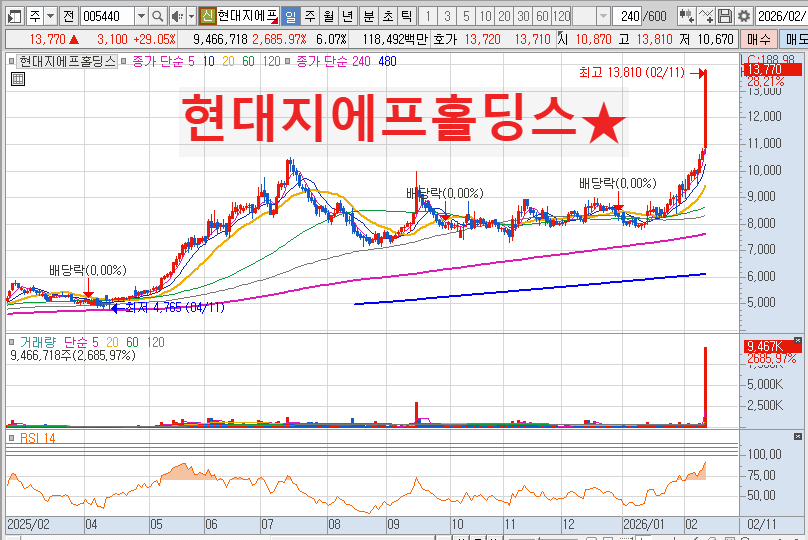This screenshot has width=808, height=540.
Task: Choose the 10 interval button in the toolbar
Action: click(485, 16)
